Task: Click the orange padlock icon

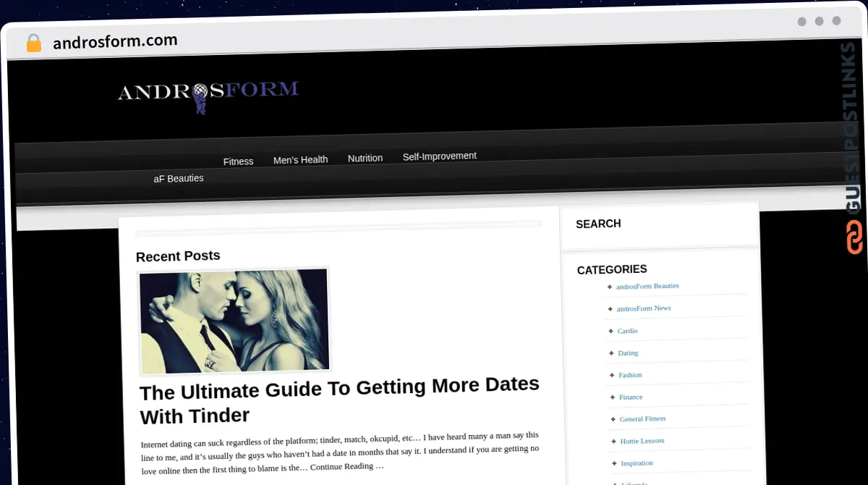Action: pos(33,43)
